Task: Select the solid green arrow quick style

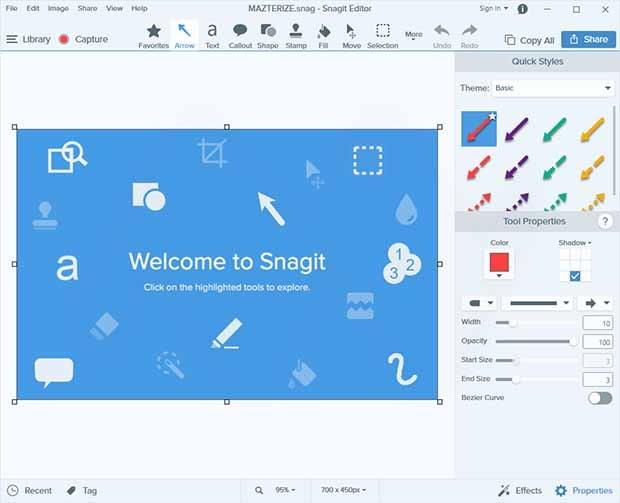Action: point(555,129)
